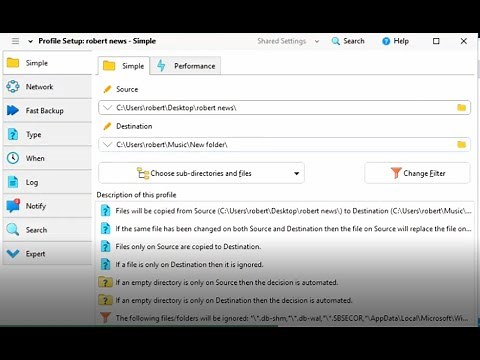Click icon beside 'If a file is only on Destination'
This screenshot has width=480, height=360.
(x=105, y=264)
